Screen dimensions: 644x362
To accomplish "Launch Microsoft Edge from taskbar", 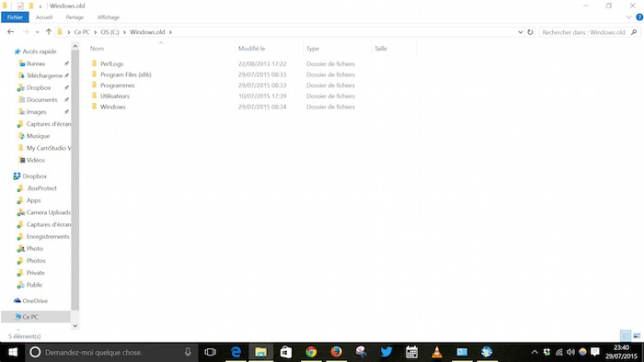I will tap(236, 352).
